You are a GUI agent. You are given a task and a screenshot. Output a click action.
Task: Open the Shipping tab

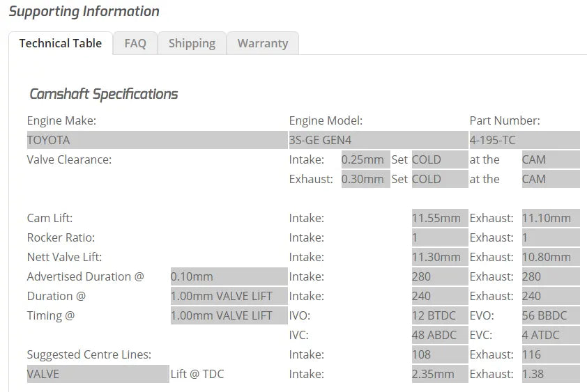(x=192, y=43)
